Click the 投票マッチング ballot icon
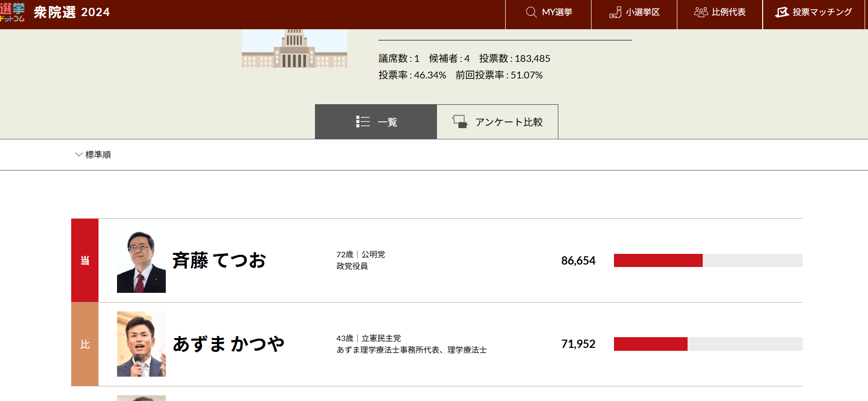The width and height of the screenshot is (868, 401). 782,12
